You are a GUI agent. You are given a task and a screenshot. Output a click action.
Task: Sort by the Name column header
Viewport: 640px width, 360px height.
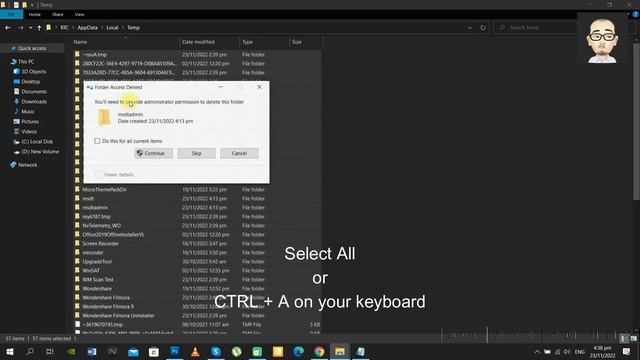125,42
